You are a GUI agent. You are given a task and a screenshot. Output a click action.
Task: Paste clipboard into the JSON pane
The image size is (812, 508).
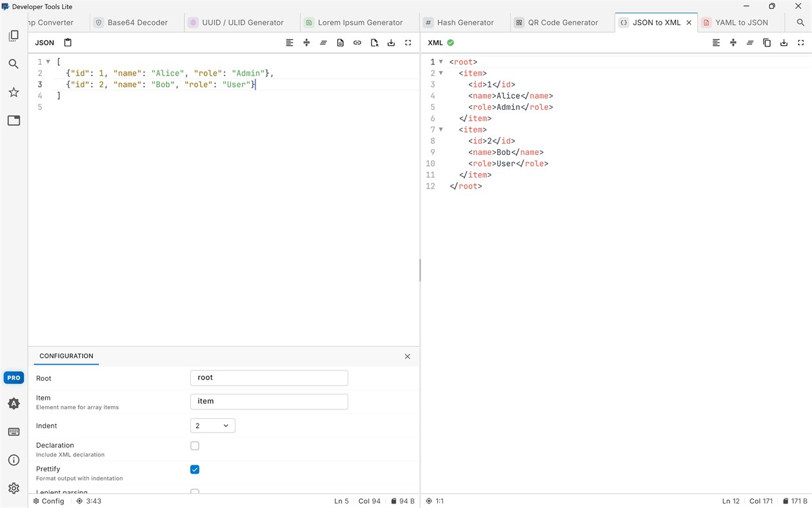(68, 43)
